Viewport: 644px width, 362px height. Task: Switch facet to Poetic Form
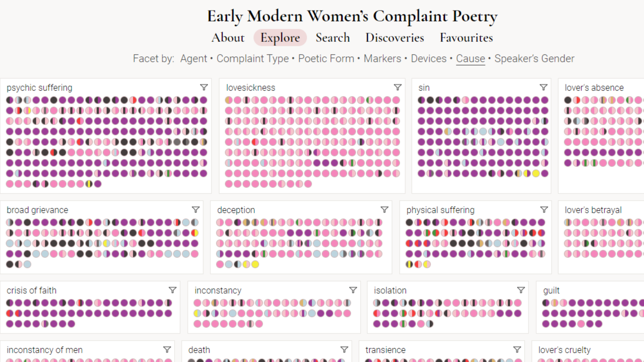[326, 59]
